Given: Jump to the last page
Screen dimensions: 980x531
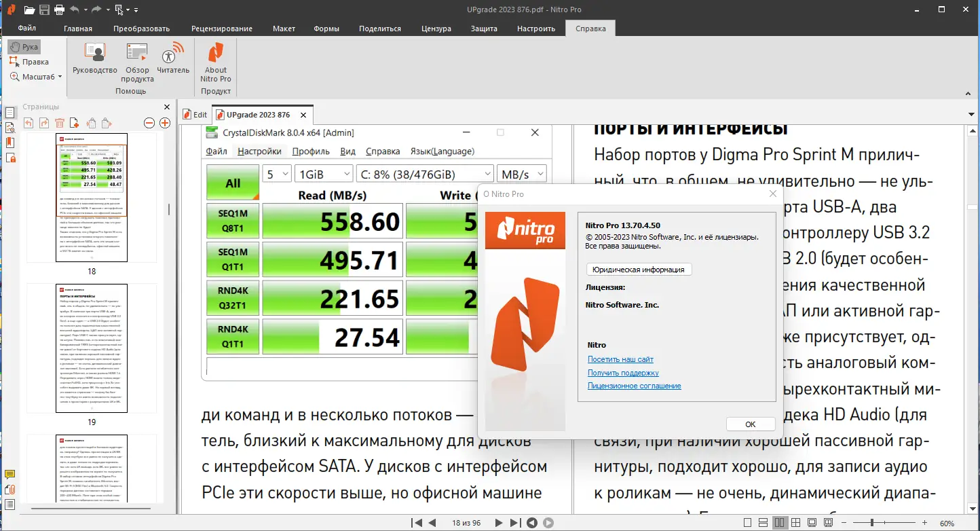Looking at the screenshot, I should click(x=515, y=523).
